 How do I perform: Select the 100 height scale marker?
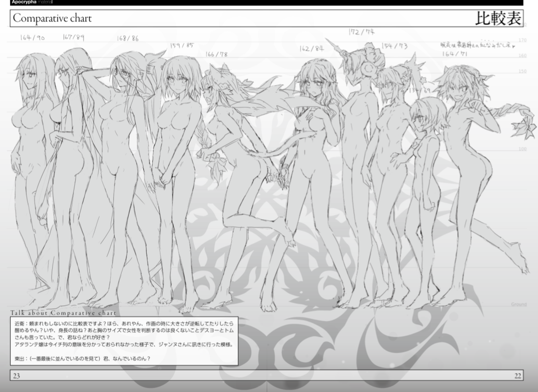point(522,149)
